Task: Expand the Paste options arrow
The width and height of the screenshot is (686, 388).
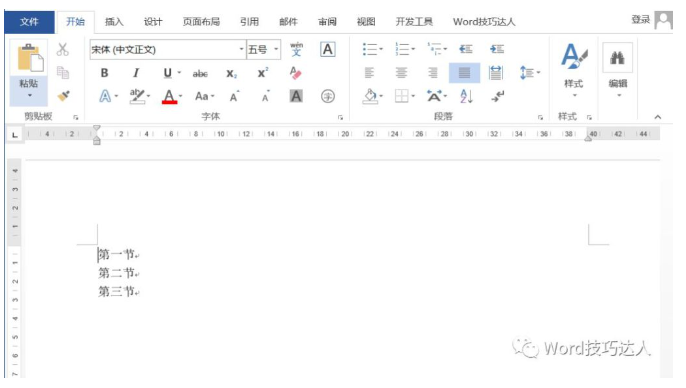Action: coord(29,95)
